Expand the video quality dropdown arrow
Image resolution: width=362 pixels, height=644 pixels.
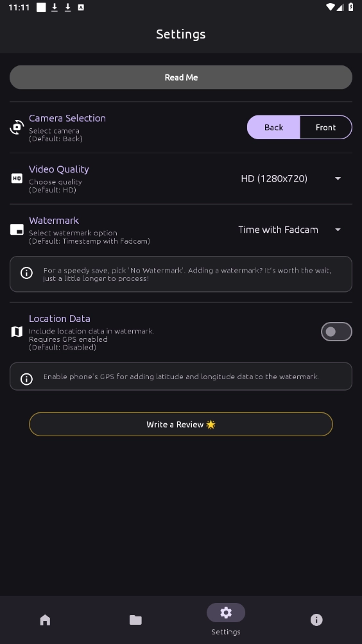(338, 179)
